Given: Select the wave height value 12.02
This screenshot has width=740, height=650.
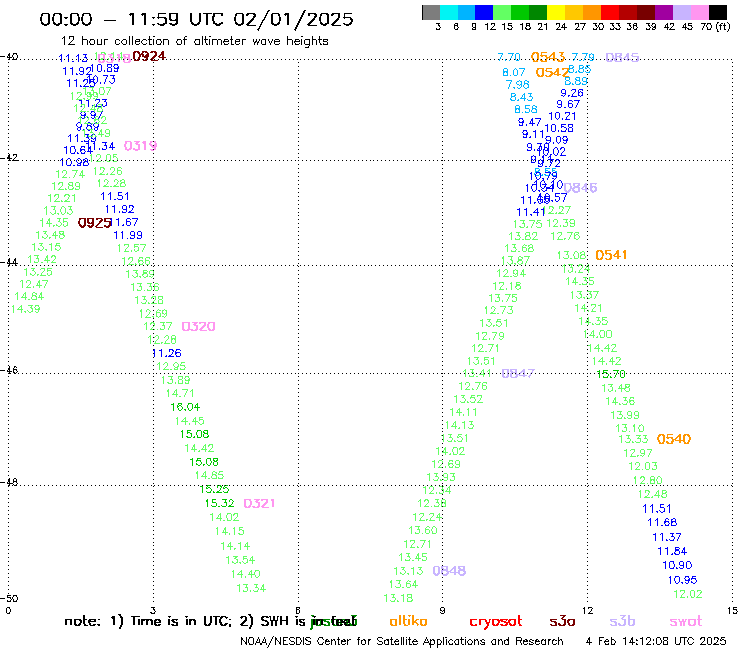Looking at the screenshot, I should point(688,594).
